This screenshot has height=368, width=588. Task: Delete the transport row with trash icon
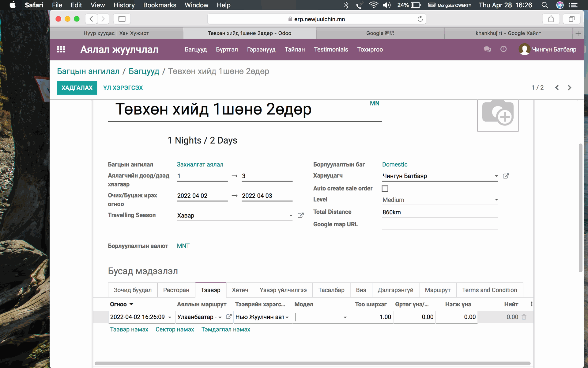(x=524, y=317)
